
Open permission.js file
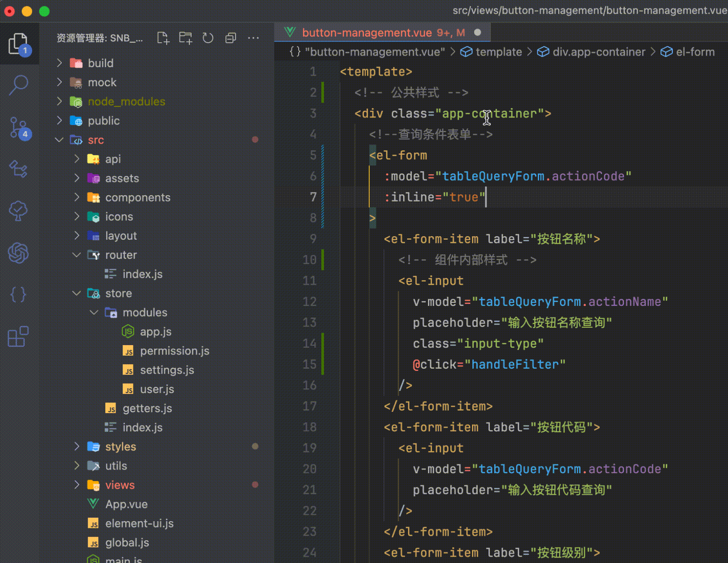coord(175,351)
